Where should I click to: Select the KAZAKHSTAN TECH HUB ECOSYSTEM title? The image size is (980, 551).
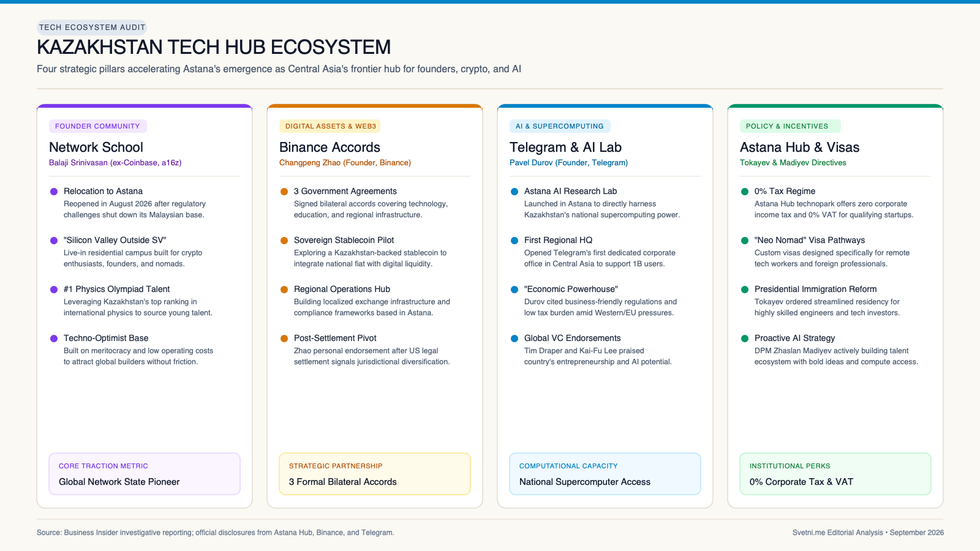pos(214,47)
